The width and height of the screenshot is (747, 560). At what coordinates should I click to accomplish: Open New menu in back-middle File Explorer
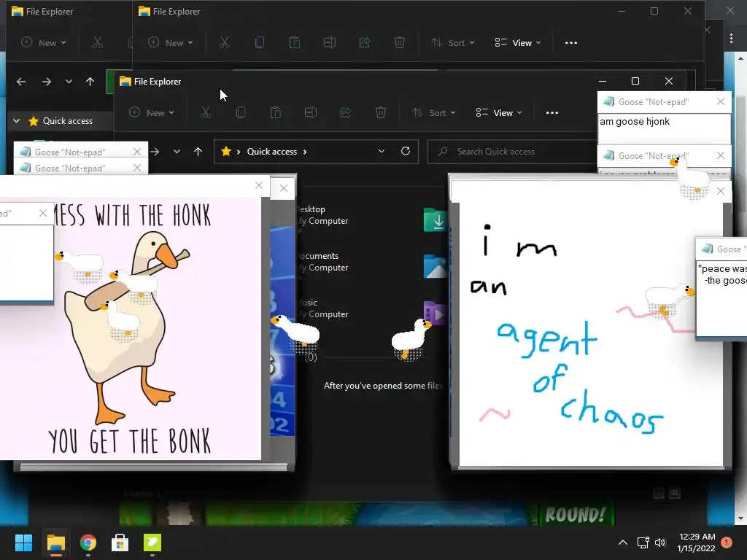click(x=170, y=43)
